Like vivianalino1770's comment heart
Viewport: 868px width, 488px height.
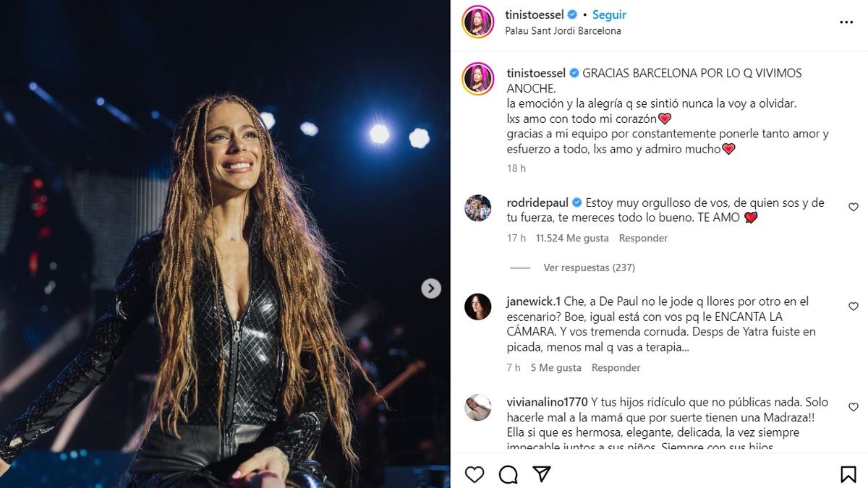coord(854,407)
